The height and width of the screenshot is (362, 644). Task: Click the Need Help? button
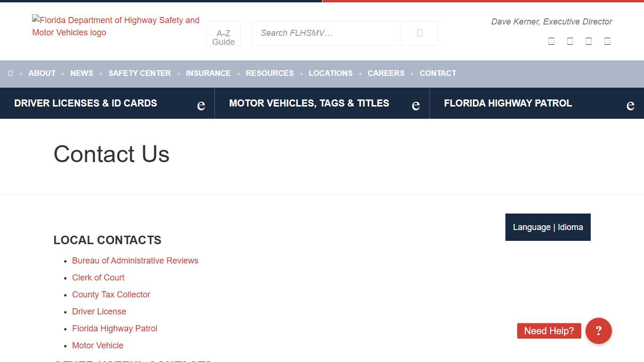click(x=548, y=331)
